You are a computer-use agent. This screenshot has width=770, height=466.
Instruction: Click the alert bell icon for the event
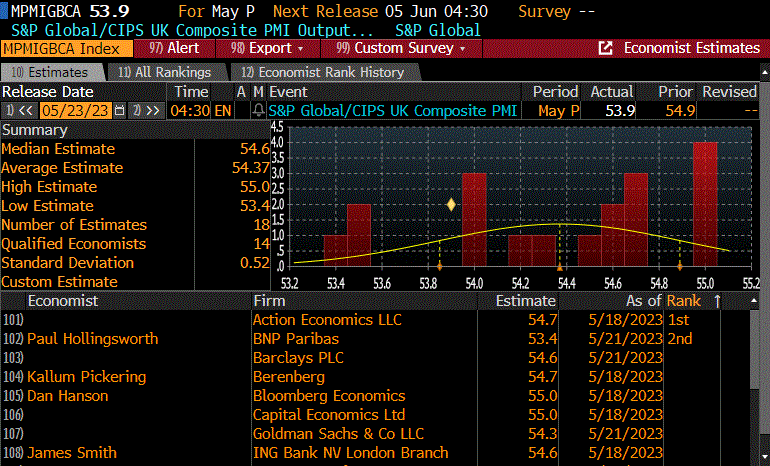click(258, 110)
